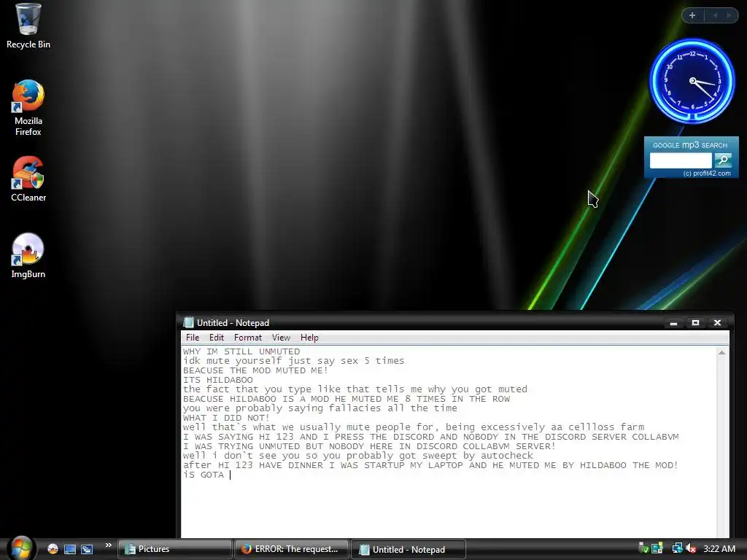Click line 'you were probably saying fallacies'

[320, 408]
